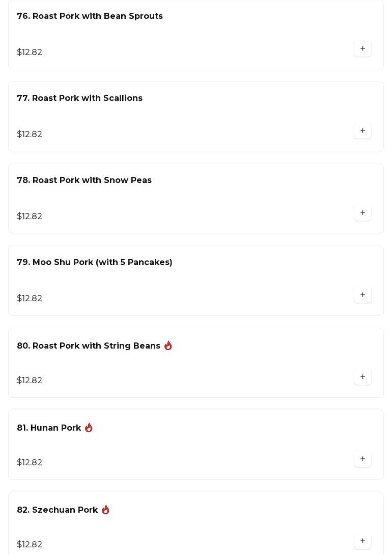
Task: Open 78. Roast Pork with Snow Peas
Action: [x=84, y=180]
